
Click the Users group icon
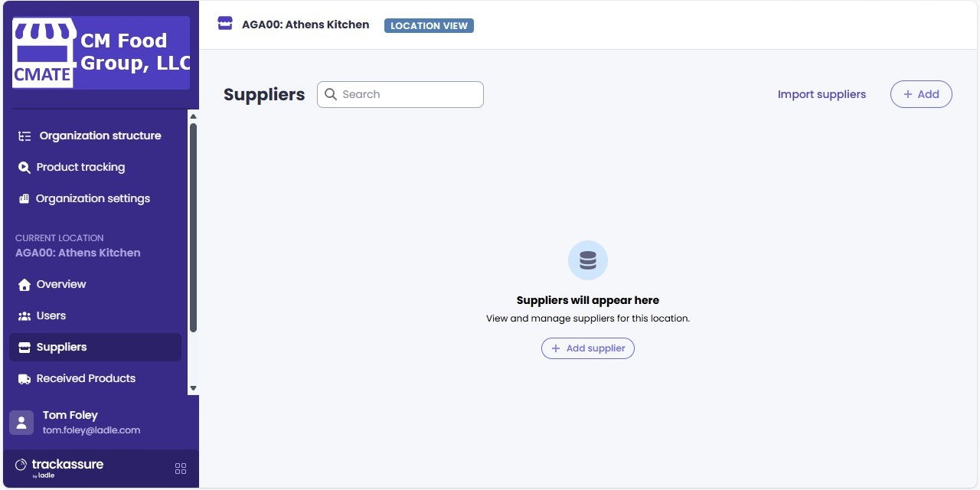(24, 316)
